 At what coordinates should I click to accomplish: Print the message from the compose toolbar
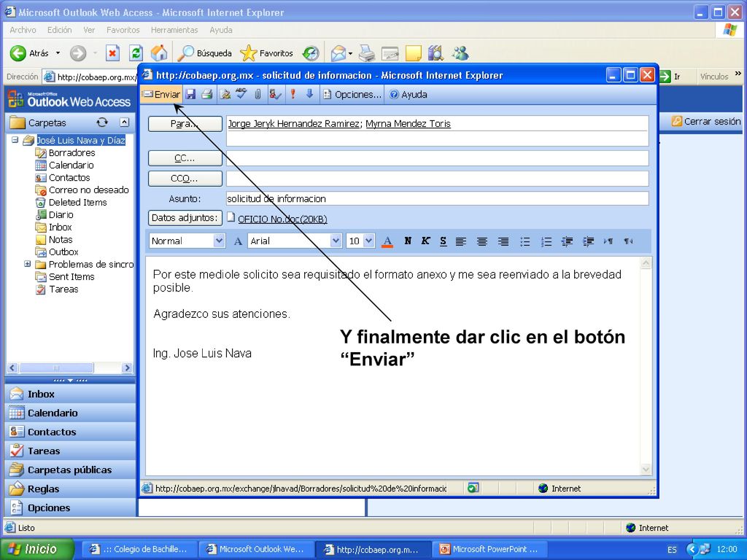tap(206, 94)
